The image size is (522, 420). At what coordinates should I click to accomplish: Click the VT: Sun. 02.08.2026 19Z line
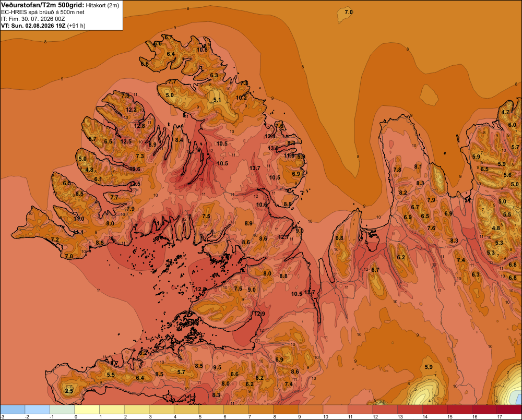pos(43,26)
